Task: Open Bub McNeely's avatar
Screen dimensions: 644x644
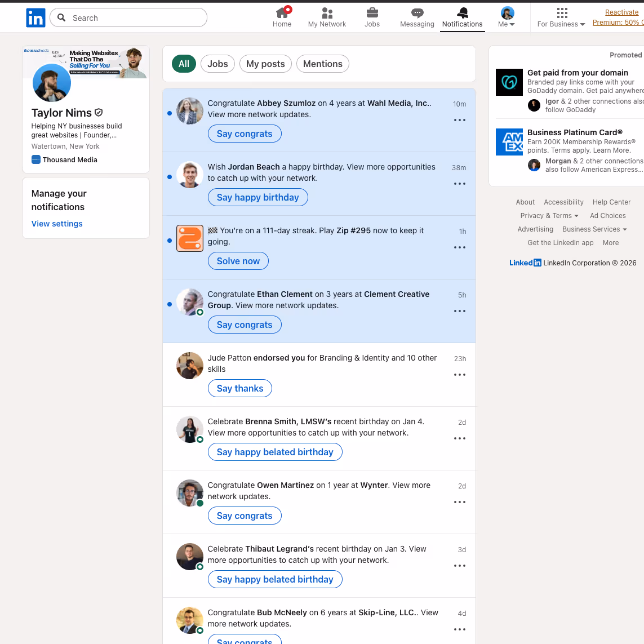Action: (x=190, y=620)
